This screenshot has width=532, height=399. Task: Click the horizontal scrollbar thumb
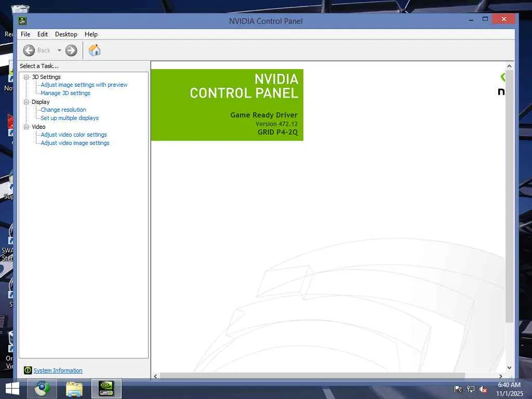tap(312, 376)
